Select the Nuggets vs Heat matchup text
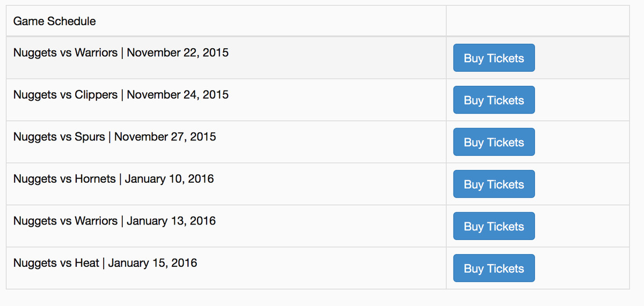Viewport: 644px width, 306px height. tap(56, 263)
